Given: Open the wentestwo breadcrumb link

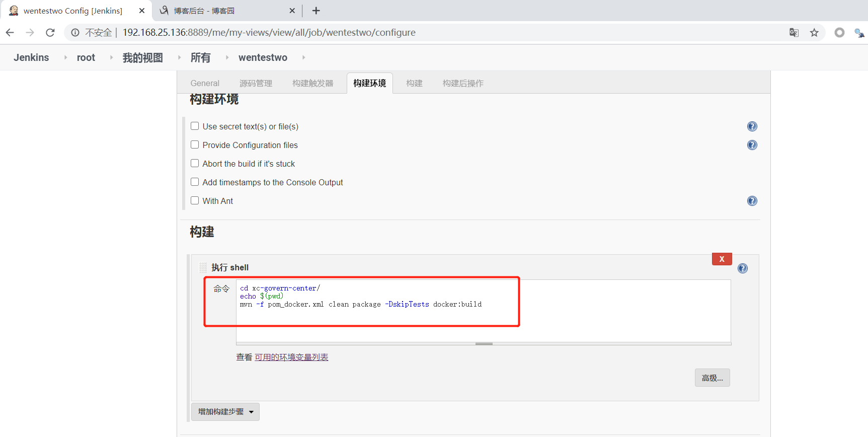Looking at the screenshot, I should point(263,57).
